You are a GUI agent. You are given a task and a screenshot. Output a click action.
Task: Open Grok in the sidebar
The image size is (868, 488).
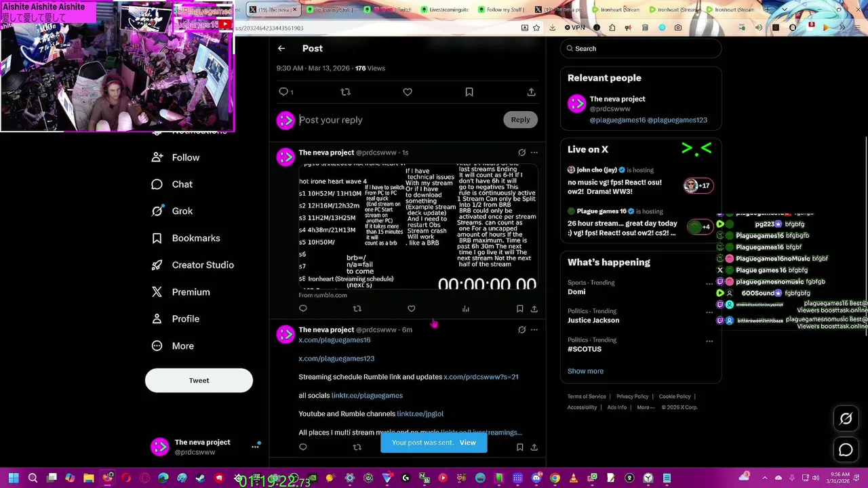point(172,211)
